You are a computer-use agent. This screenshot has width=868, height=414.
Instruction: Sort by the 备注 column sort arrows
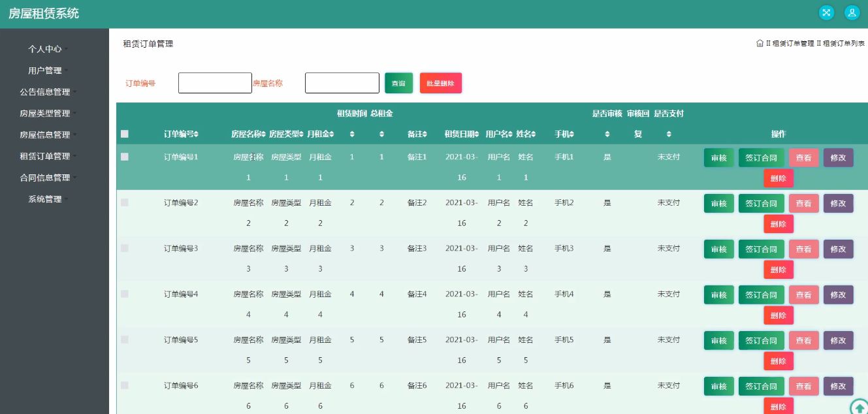[425, 134]
